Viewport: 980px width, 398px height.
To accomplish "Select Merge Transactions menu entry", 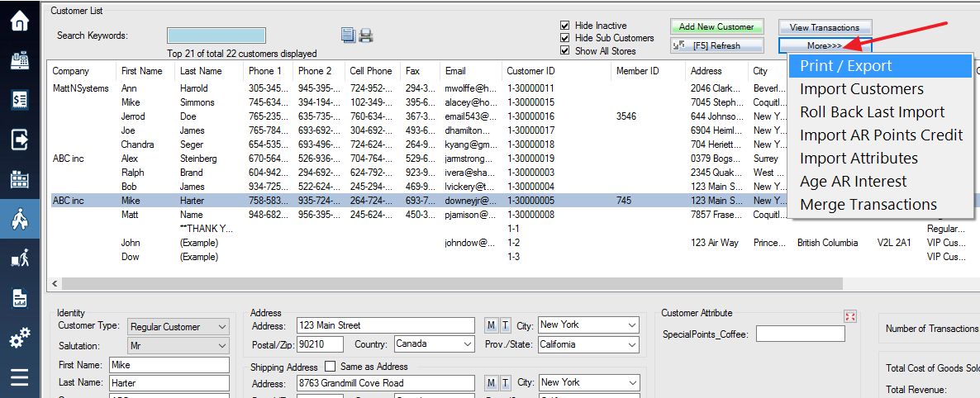I will (x=880, y=204).
